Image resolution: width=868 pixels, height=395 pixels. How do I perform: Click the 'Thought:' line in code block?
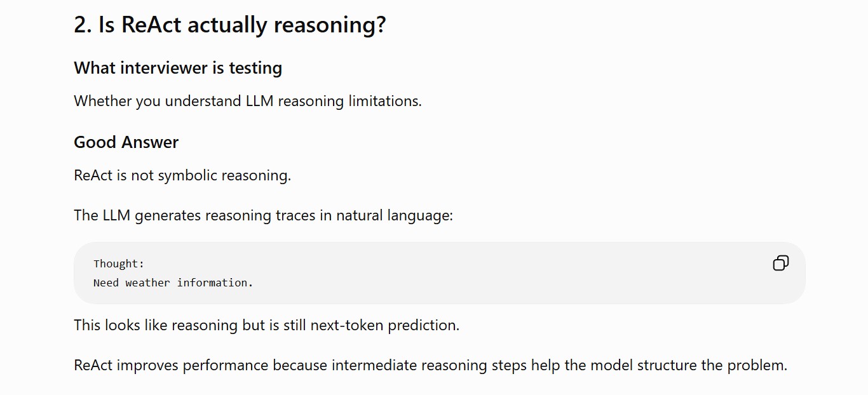pos(119,264)
